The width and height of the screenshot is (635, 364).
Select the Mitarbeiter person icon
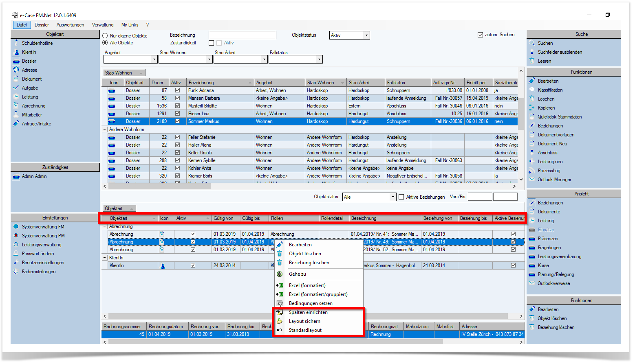click(16, 115)
